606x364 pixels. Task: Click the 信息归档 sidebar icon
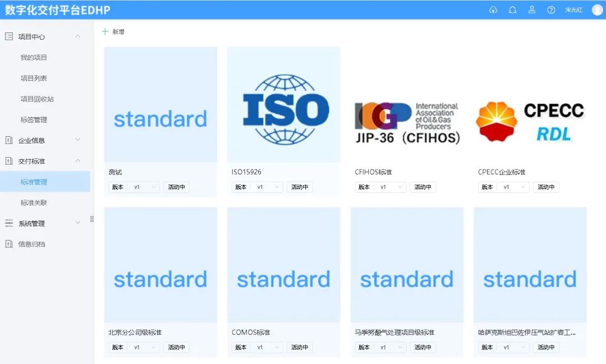[8, 243]
